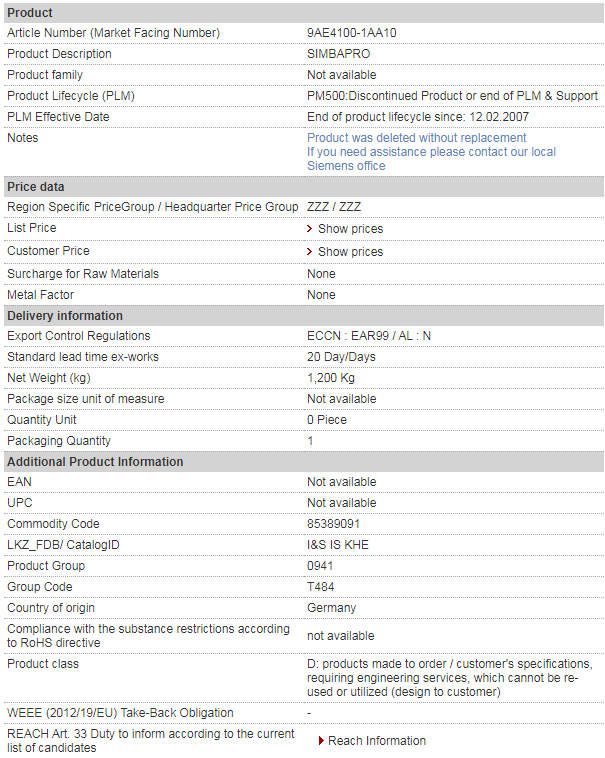Click the SIMBAPRO product description value

pyautogui.click(x=339, y=54)
